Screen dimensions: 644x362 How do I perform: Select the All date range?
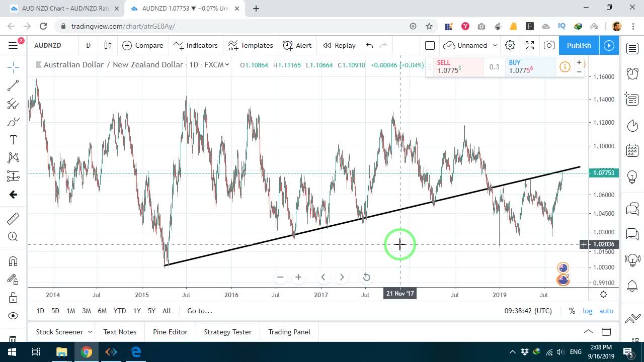[x=167, y=311]
